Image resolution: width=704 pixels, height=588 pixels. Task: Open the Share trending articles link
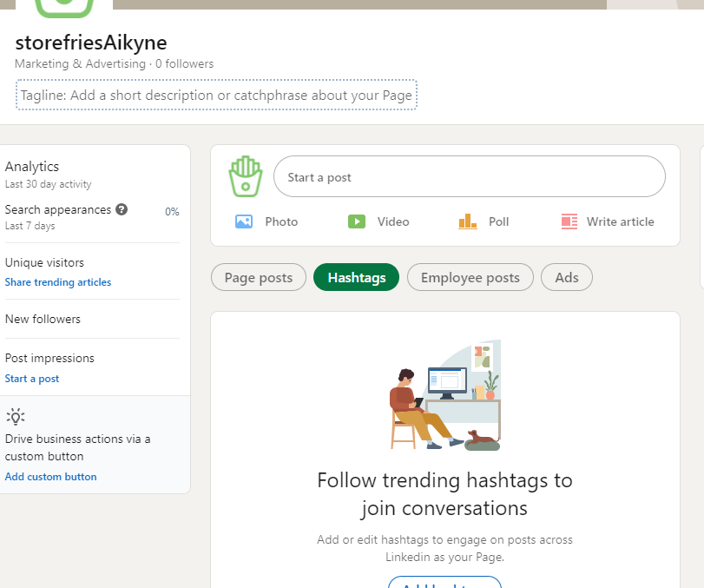(x=58, y=282)
